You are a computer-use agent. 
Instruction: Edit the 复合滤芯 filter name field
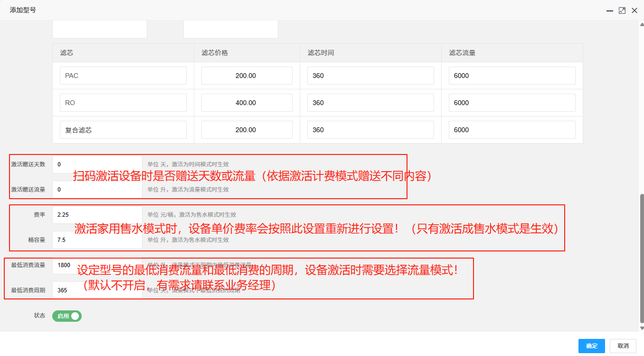123,130
